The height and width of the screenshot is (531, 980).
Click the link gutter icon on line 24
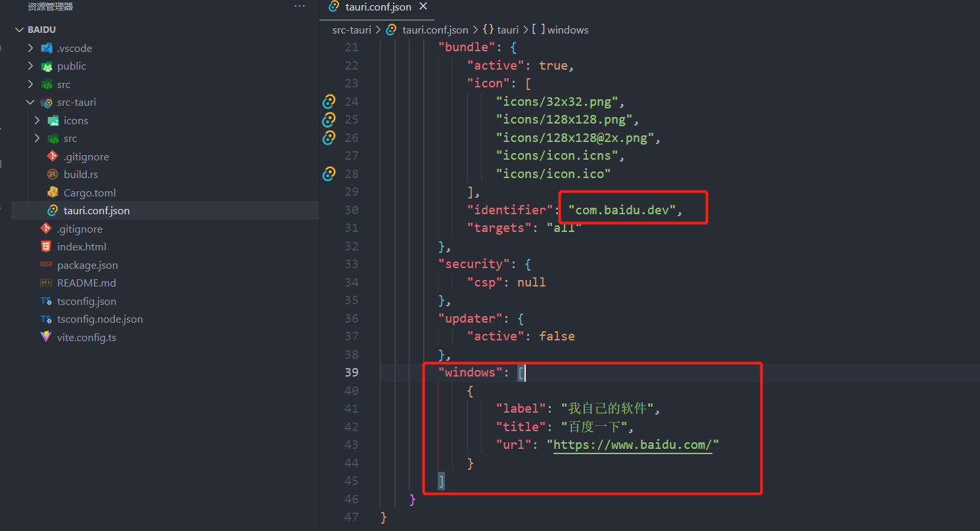[328, 102]
